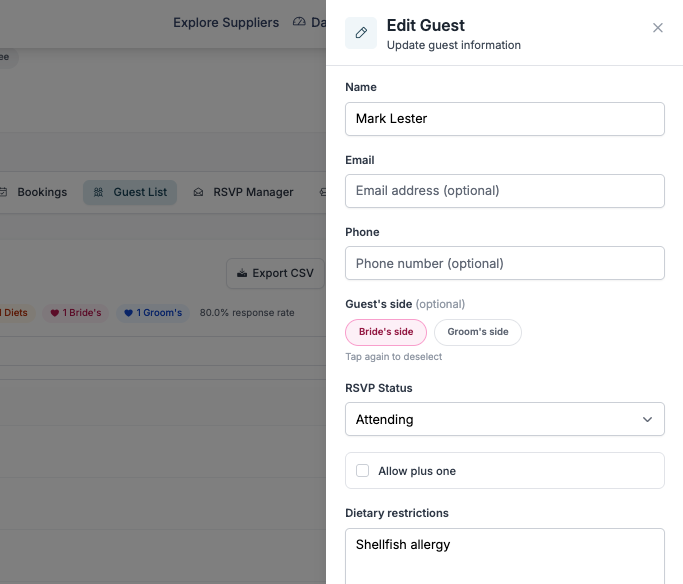The height and width of the screenshot is (584, 683).
Task: Click the heart icon on Groom's badge
Action: [128, 313]
